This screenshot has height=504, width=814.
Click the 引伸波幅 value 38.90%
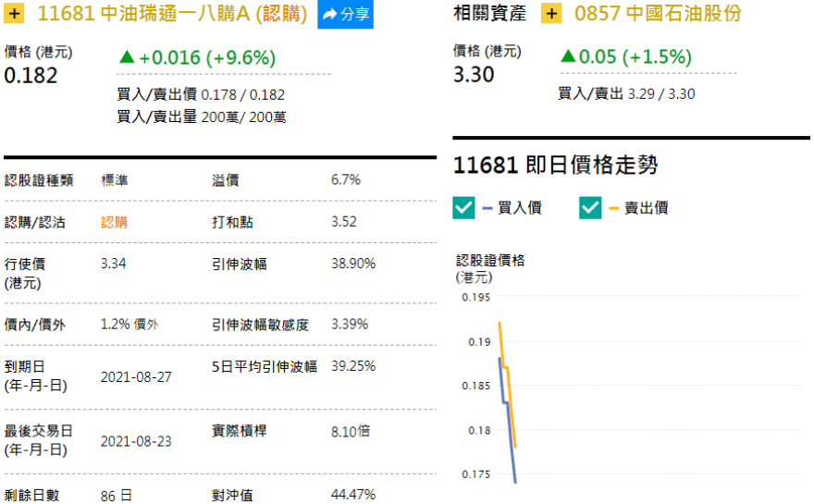click(353, 264)
